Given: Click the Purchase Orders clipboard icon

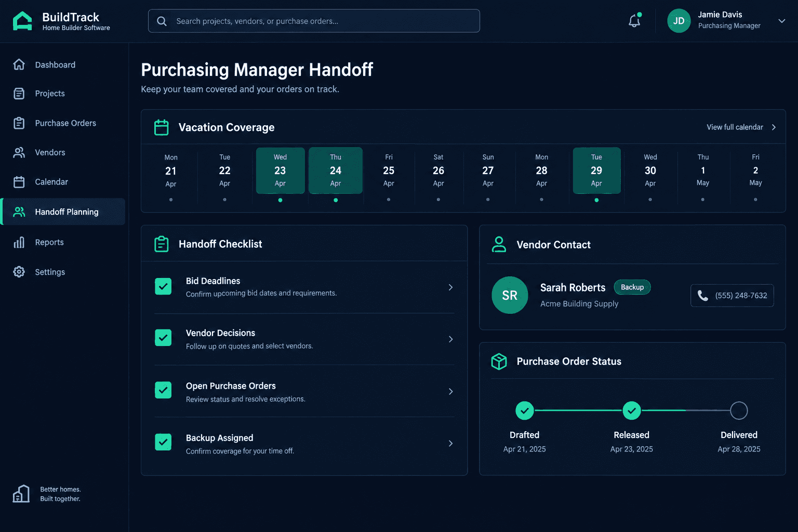Looking at the screenshot, I should coord(19,123).
